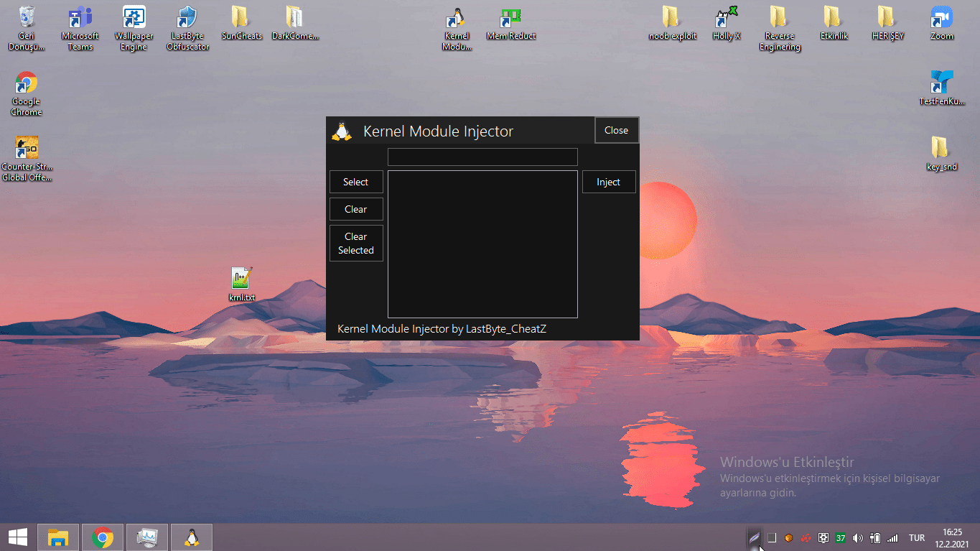This screenshot has width=980, height=551.
Task: Open the Windows Start menu
Action: (18, 537)
